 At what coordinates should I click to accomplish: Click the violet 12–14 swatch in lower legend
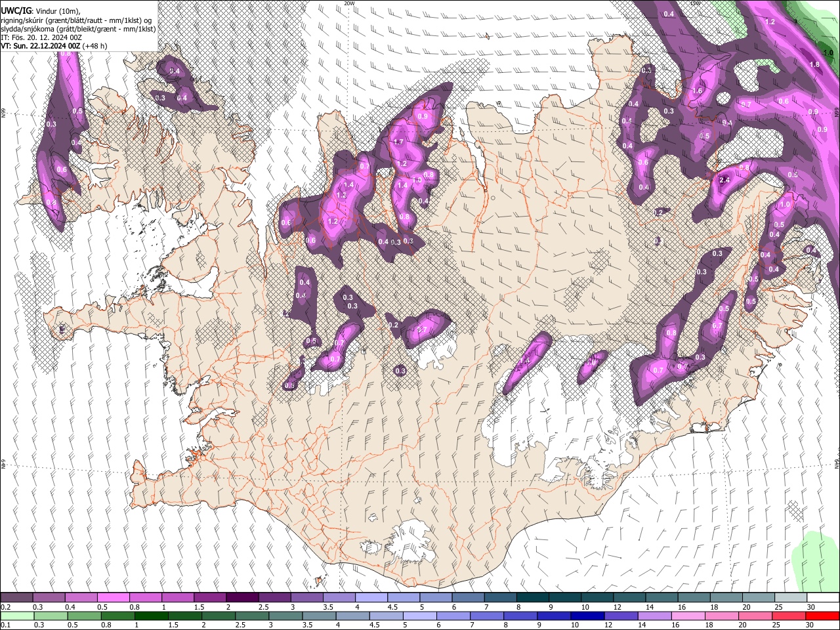pos(621,616)
